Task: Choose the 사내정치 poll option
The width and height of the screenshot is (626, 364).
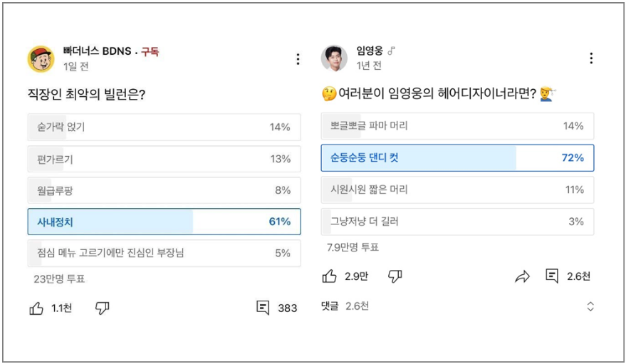Action: pos(164,222)
